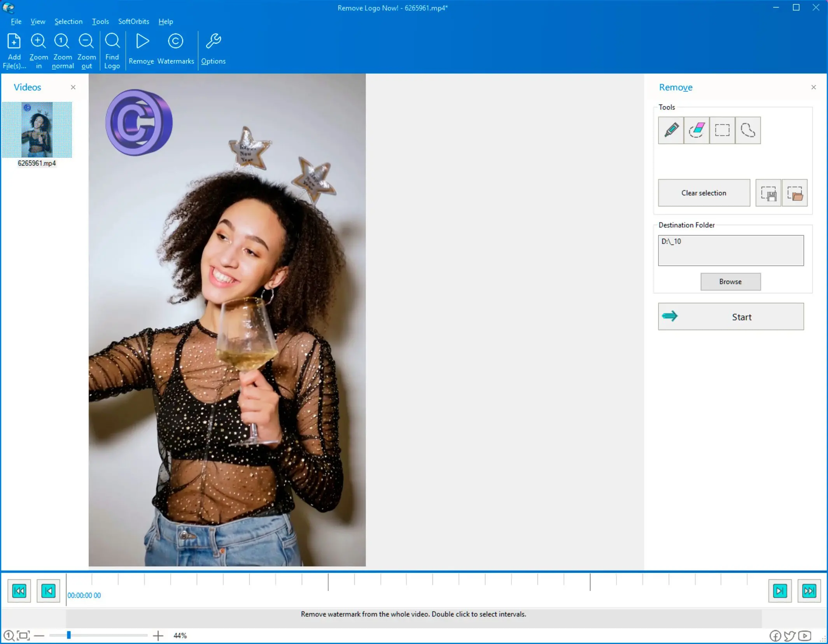The height and width of the screenshot is (644, 828).
Task: Click the Find Logo tool
Action: pyautogui.click(x=111, y=51)
